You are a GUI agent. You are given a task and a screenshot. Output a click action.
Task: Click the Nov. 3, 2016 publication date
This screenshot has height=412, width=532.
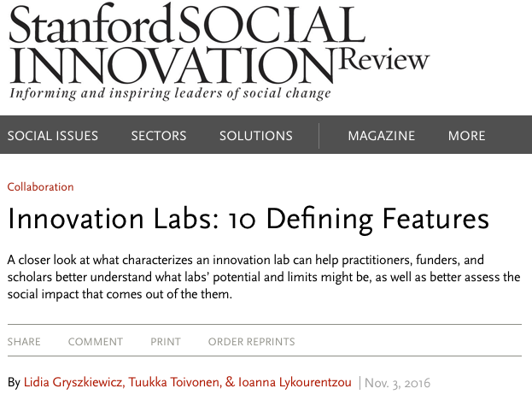pyautogui.click(x=397, y=383)
